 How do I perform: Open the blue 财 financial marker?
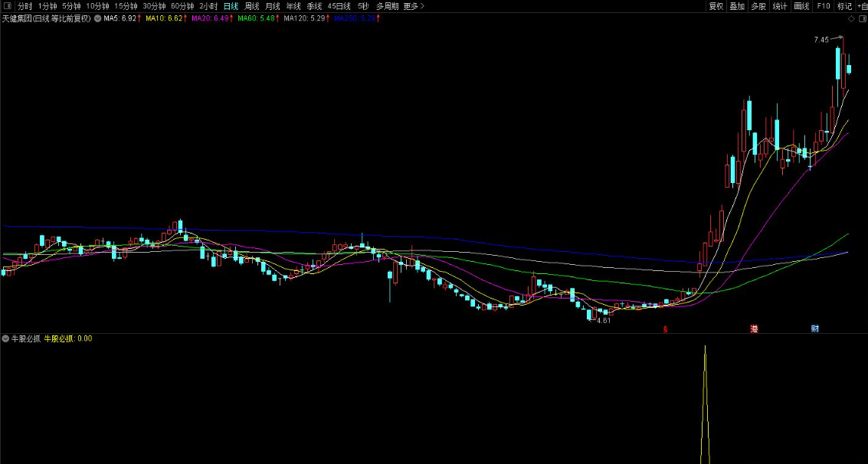(815, 328)
